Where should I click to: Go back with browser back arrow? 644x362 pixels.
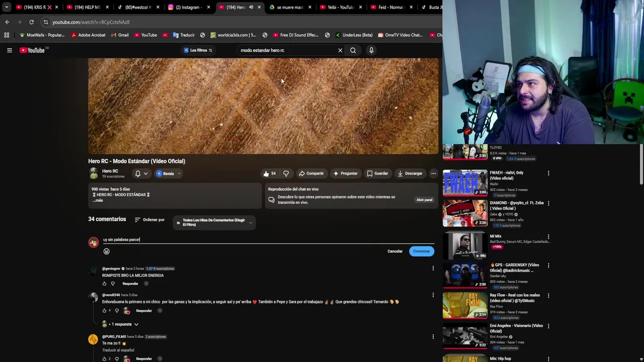(7, 22)
